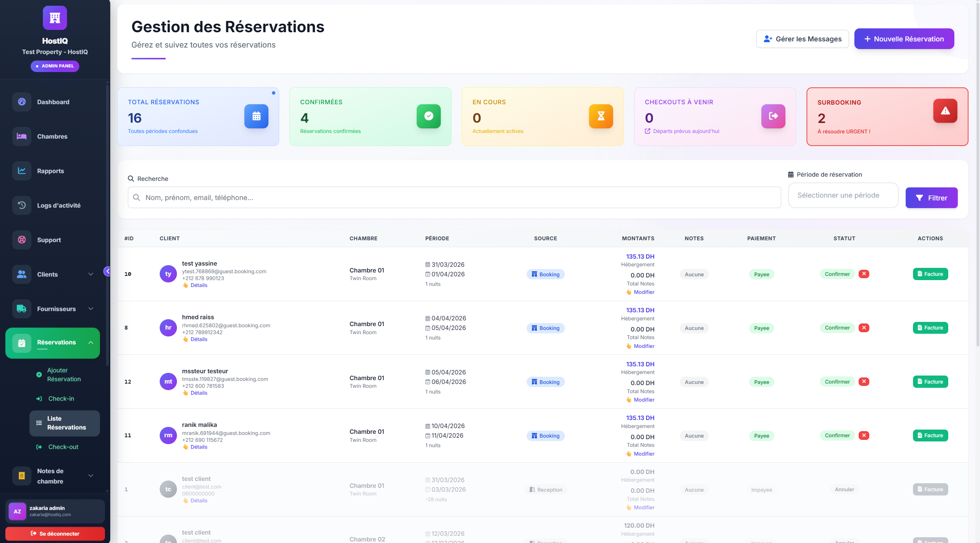Screen dimensions: 980x543
Task: Click the Logs d'activité history icon
Action: tap(22, 205)
